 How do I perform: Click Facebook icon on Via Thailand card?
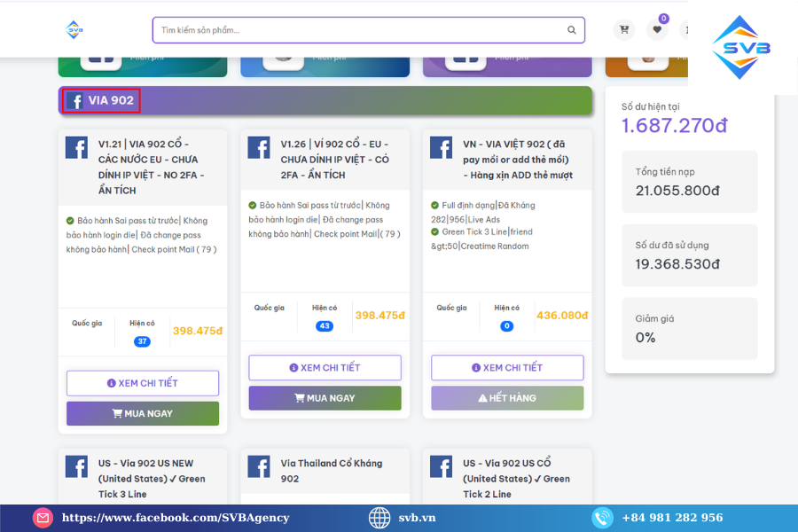259,466
